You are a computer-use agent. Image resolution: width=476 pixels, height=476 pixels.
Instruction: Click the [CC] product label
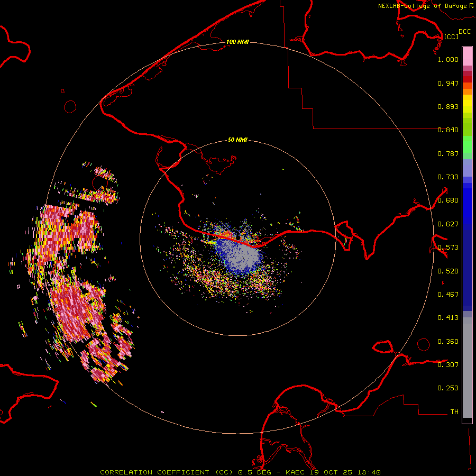[451, 36]
